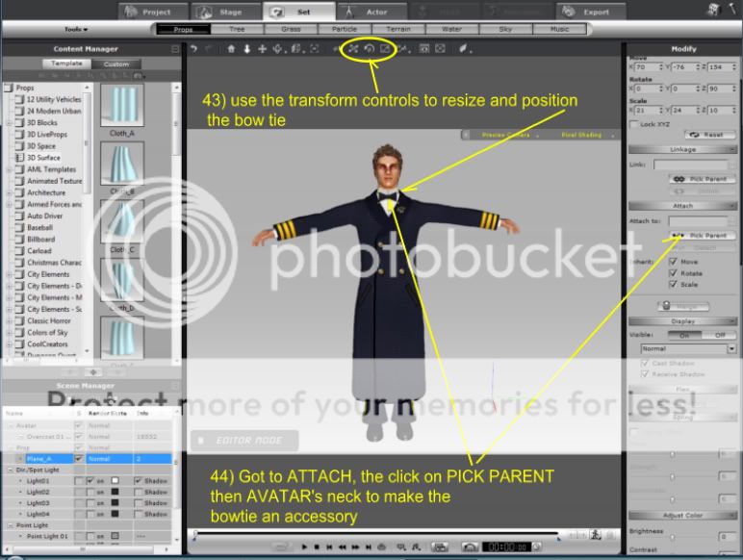Click the Undo arrow icon in toolbar
The image size is (743, 560).
[193, 49]
